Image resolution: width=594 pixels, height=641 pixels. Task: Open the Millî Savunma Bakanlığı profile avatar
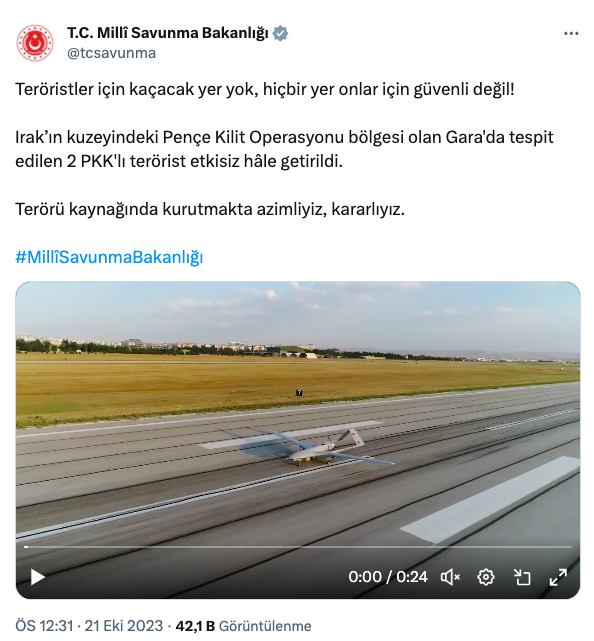(35, 43)
